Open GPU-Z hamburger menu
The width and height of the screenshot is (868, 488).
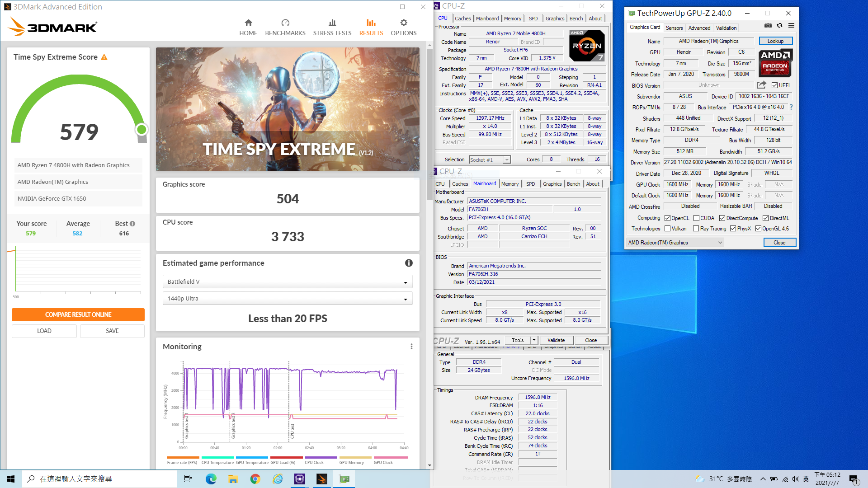click(791, 25)
